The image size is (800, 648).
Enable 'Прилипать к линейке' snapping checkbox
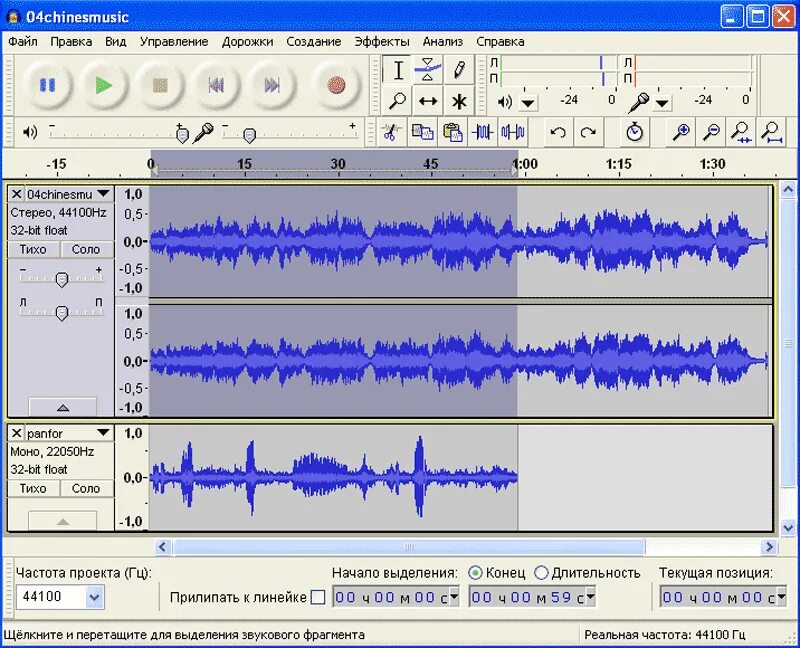(x=316, y=595)
